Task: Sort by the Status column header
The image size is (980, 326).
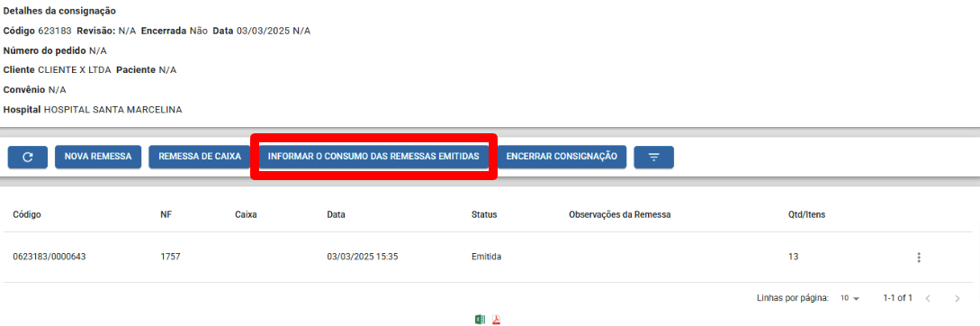Action: pyautogui.click(x=484, y=214)
